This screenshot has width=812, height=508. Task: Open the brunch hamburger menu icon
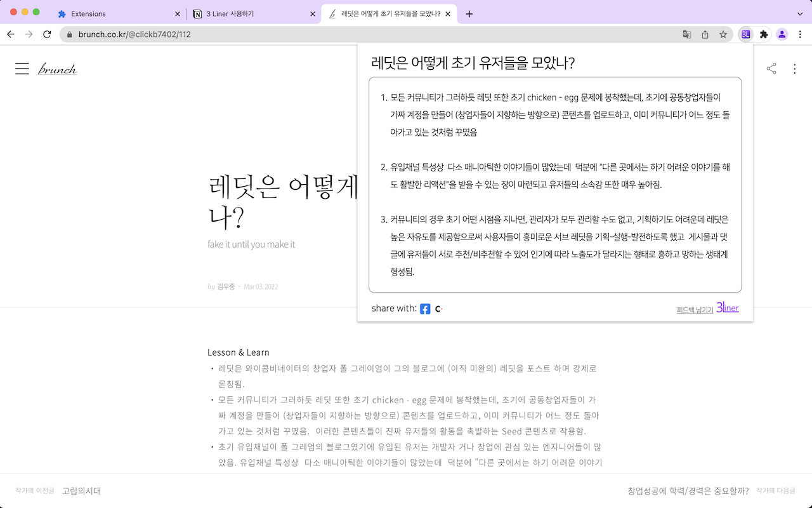pyautogui.click(x=22, y=69)
